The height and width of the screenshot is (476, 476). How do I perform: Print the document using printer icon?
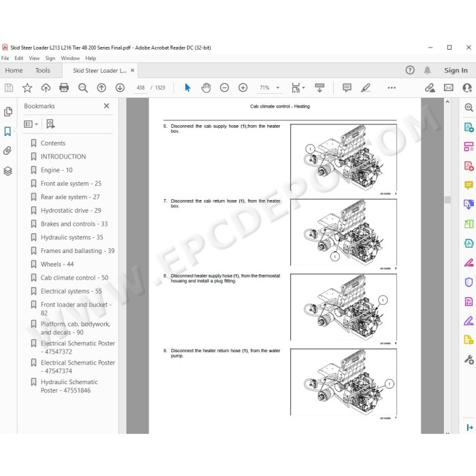(64, 88)
